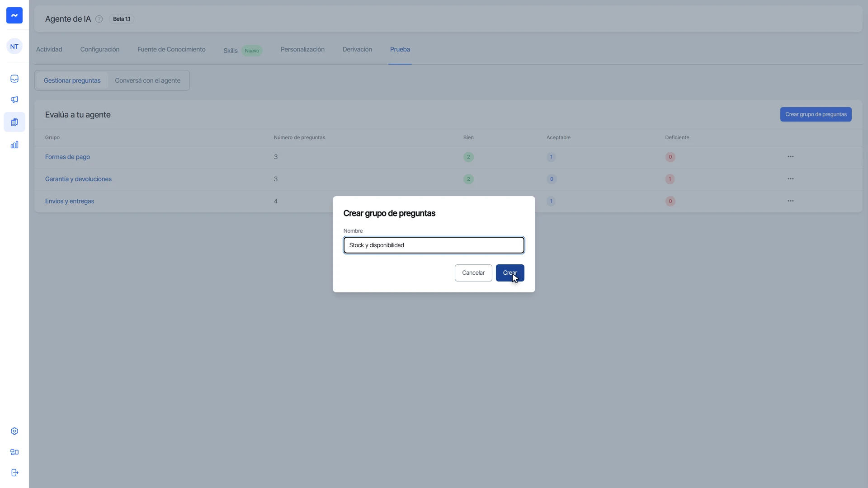
Task: Click the Deficiente badge for Envíos y entregas
Action: 670,202
